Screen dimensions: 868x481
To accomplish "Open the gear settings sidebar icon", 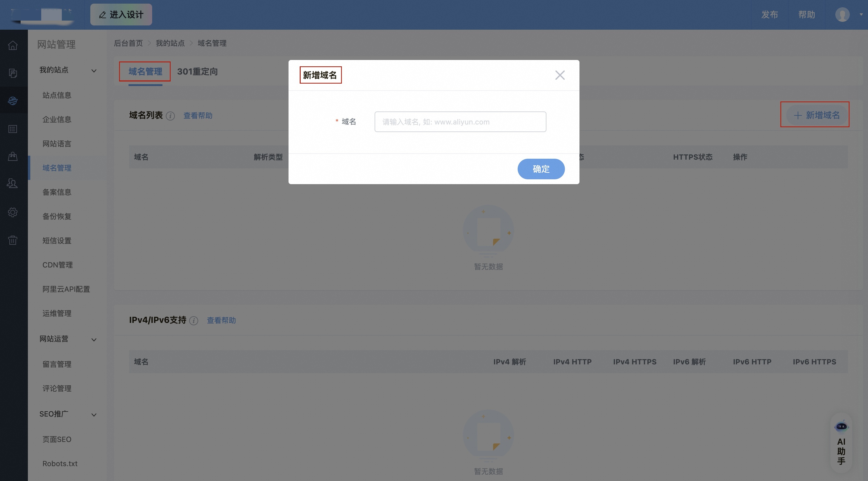I will (x=13, y=212).
